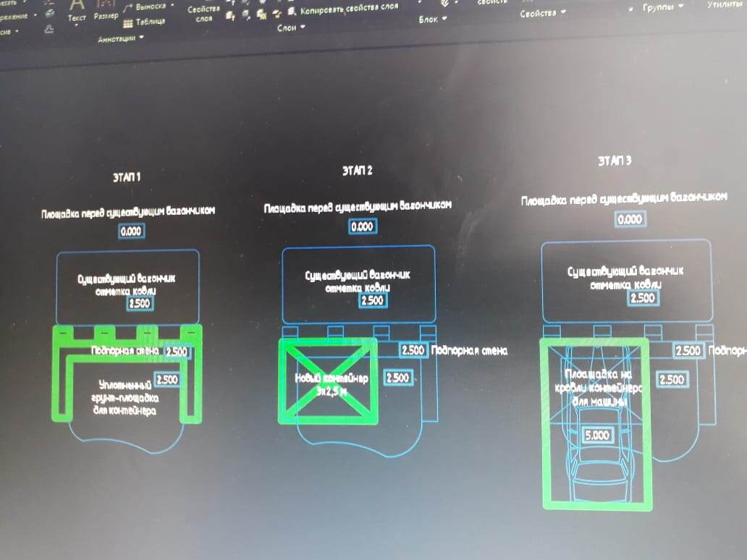
Task: Select 'Существующий вагончик' text in ЭТАП 1 drawing
Action: coord(126,278)
